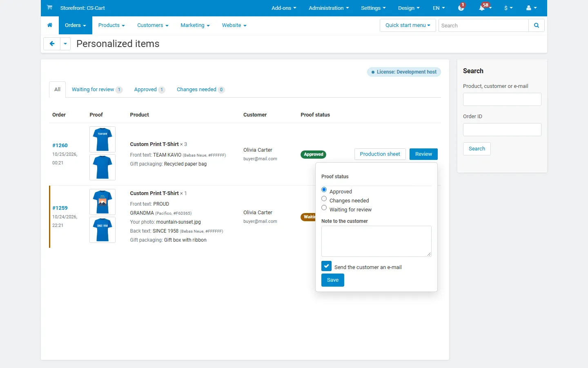Viewport: 588px width, 368px height.
Task: Click the back arrow button
Action: [52, 44]
